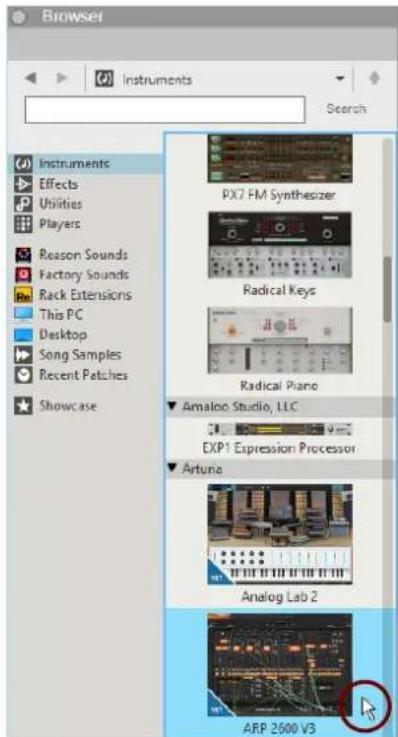Click the Showcase star icon

click(x=23, y=406)
